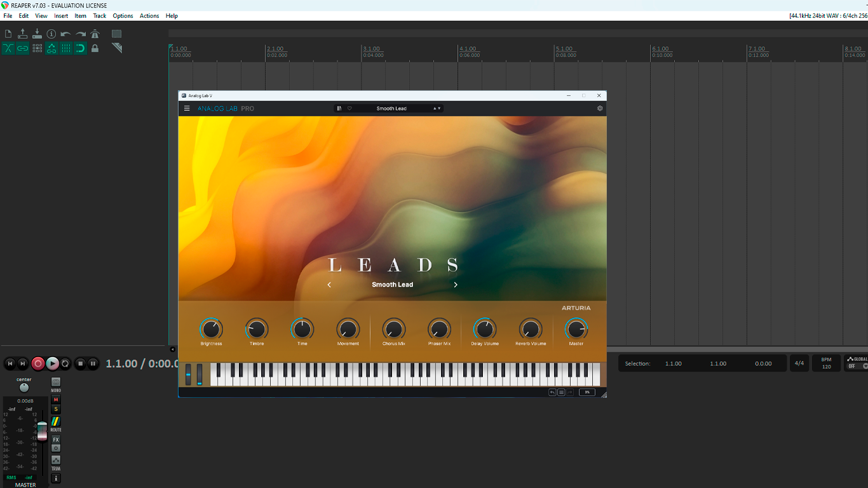This screenshot has height=488, width=868.
Task: Open the Actions menu
Action: (149, 16)
